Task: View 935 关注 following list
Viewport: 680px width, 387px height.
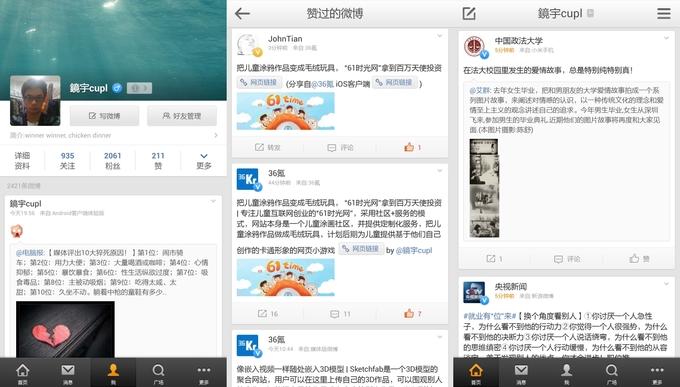Action: click(68, 161)
